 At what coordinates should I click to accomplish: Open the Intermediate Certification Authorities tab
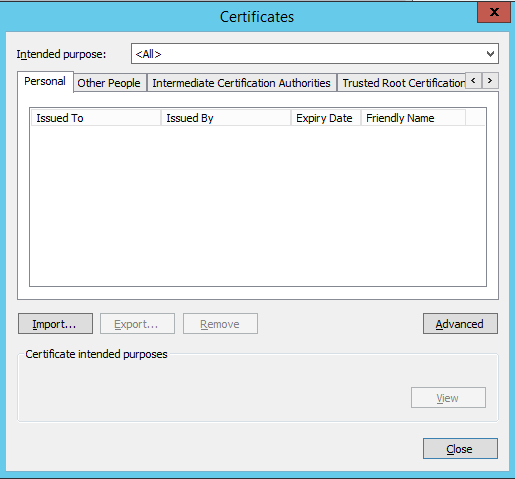coord(241,83)
